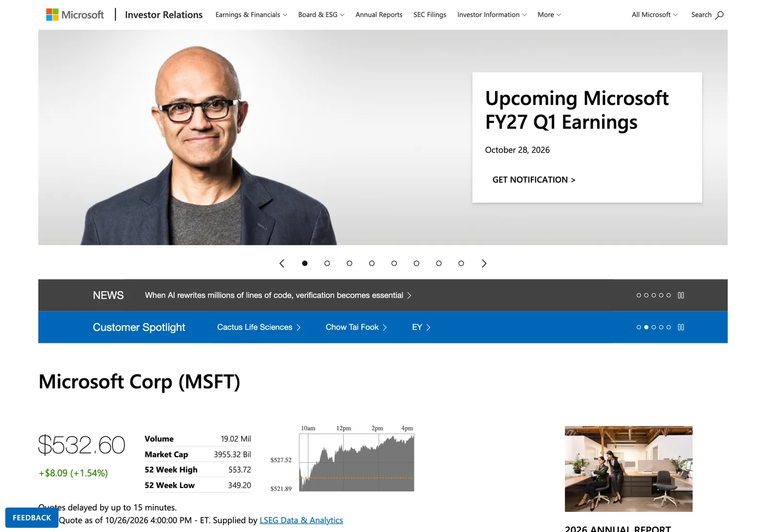
Task: Select the fourth hero carousel dot
Action: [x=372, y=263]
